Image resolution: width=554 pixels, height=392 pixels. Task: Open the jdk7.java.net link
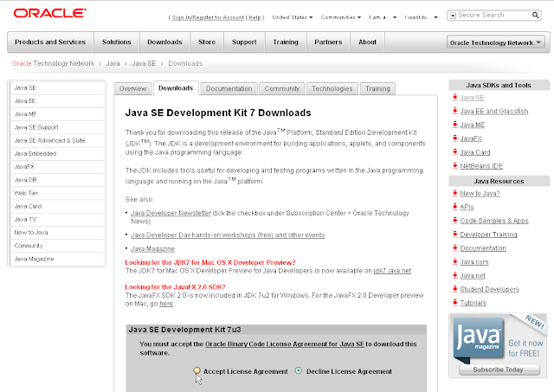click(392, 271)
